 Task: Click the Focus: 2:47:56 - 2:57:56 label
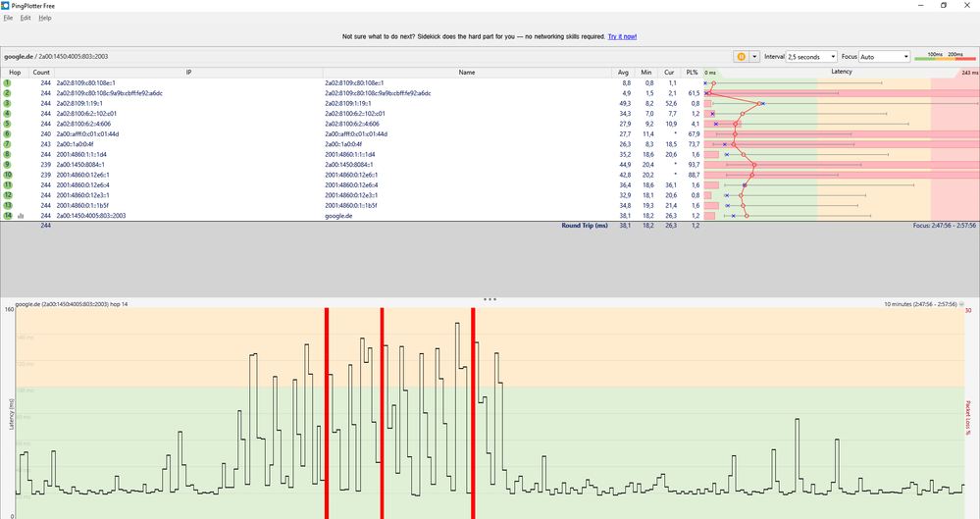point(945,225)
